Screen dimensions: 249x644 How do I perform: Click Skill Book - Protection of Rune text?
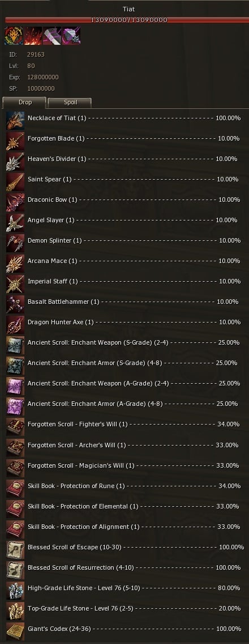click(x=76, y=486)
